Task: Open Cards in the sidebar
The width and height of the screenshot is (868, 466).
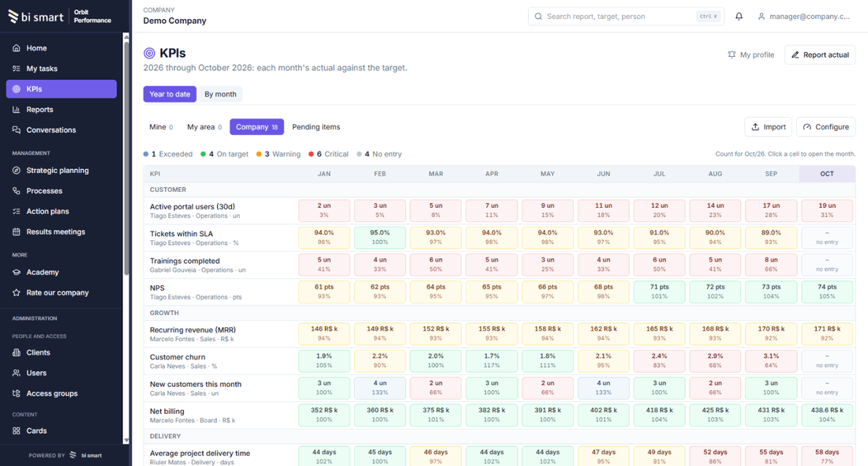Action: (61, 431)
